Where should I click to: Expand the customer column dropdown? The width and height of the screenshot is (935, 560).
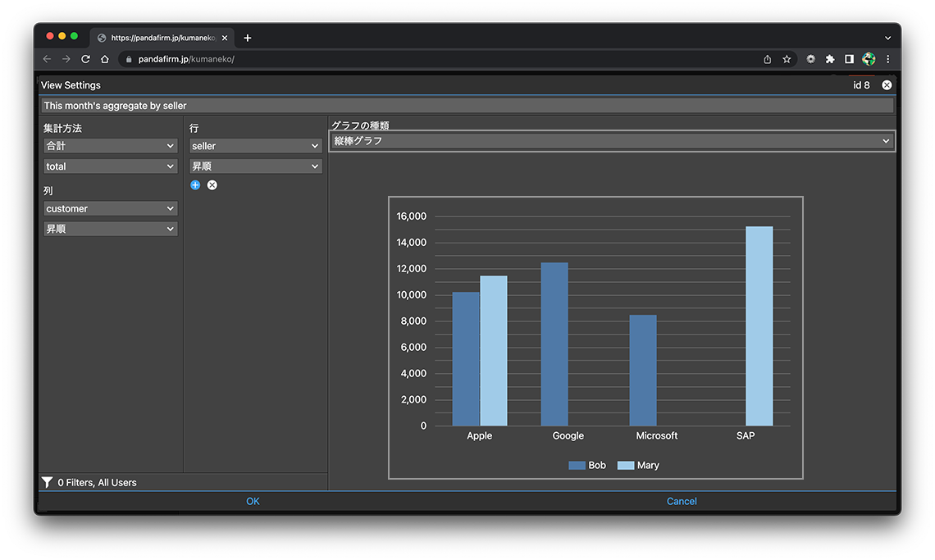pos(111,209)
